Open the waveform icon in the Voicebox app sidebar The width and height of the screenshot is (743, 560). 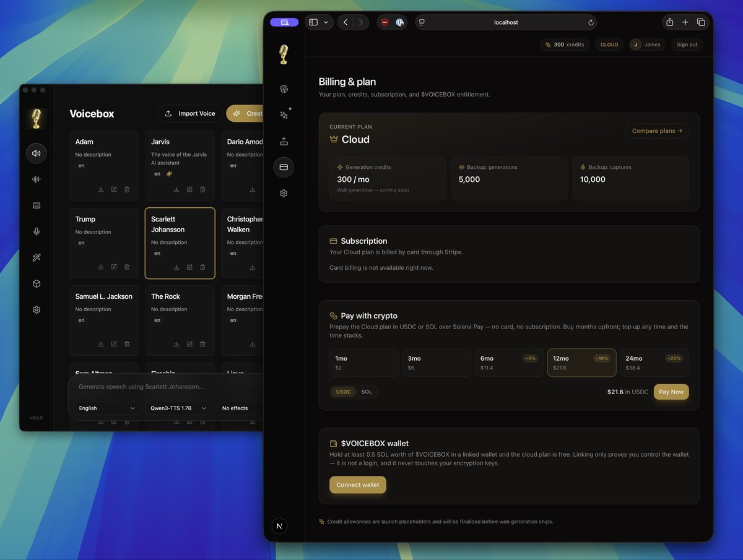coord(37,179)
